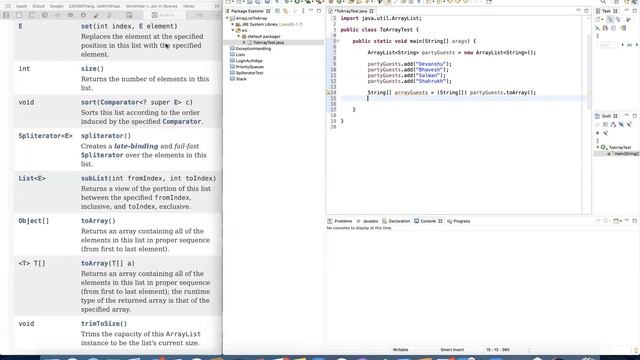This screenshot has width=640, height=360.
Task: Select the PriorityQueues project
Action: point(249,67)
